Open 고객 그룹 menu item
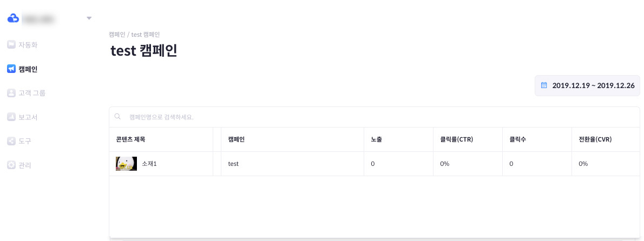The height and width of the screenshot is (241, 644). (31, 93)
